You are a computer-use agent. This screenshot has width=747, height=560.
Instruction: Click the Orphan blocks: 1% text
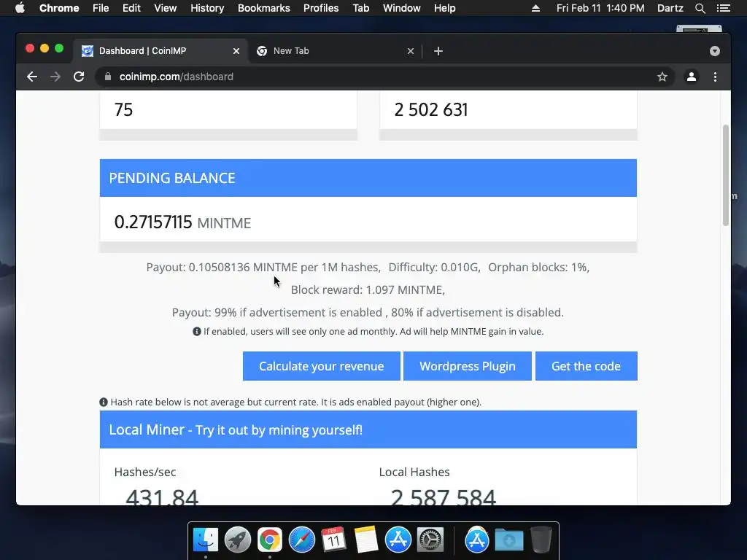(x=539, y=267)
